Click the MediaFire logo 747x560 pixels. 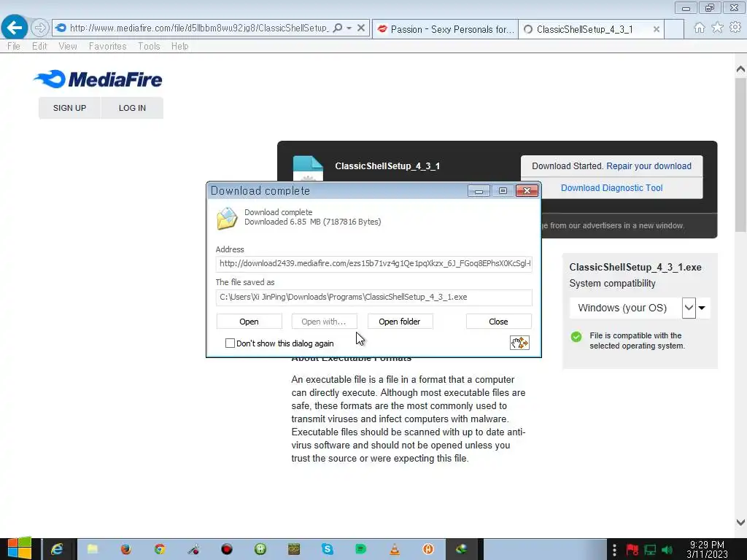[98, 79]
